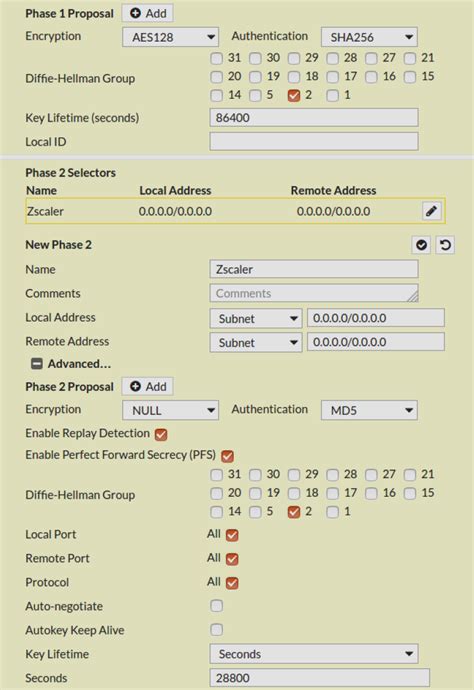Select the Zscaler row name cell
Image resolution: width=474 pixels, height=690 pixels.
click(45, 211)
